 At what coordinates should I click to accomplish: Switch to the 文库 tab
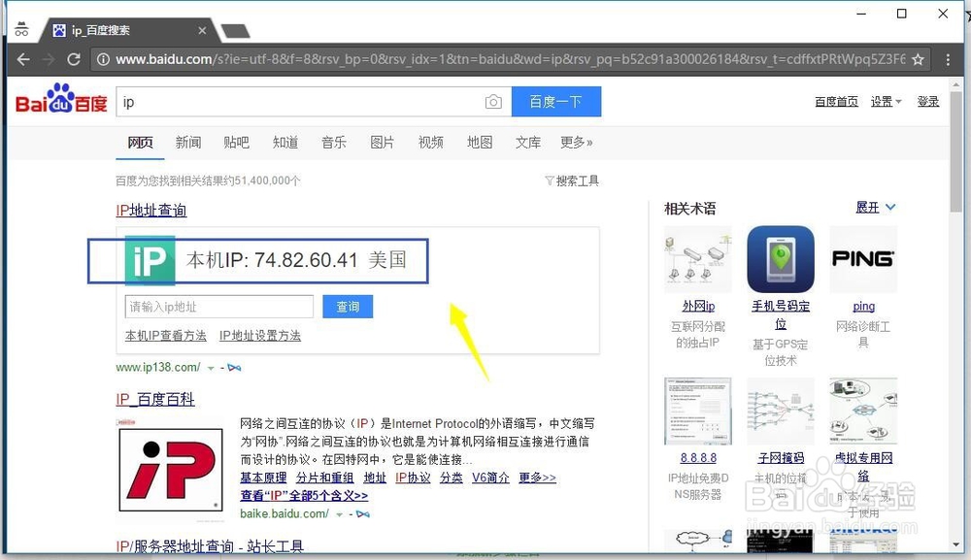tap(528, 143)
